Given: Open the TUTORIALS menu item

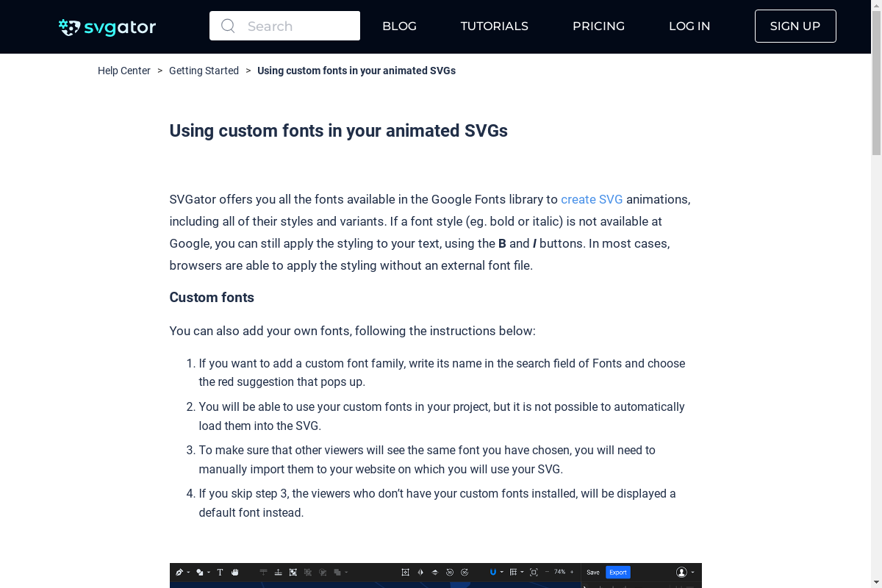Looking at the screenshot, I should (494, 26).
